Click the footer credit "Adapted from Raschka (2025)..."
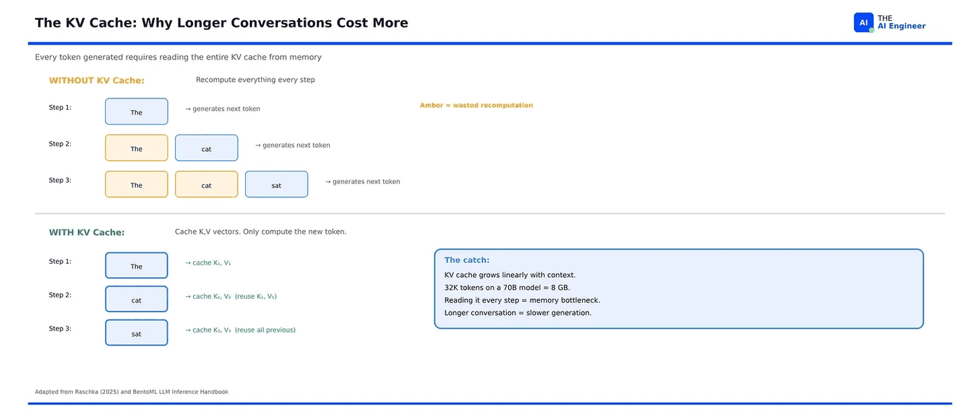 (132, 392)
